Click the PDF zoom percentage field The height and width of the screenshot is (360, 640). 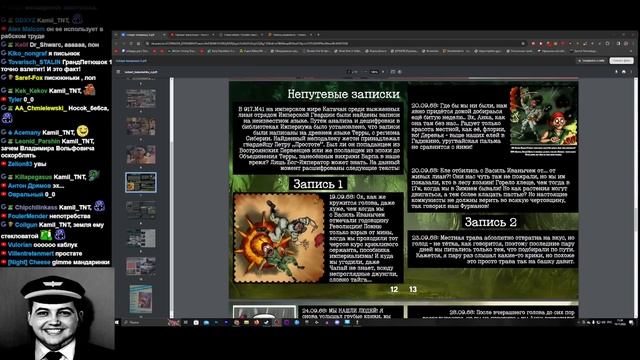(374, 72)
